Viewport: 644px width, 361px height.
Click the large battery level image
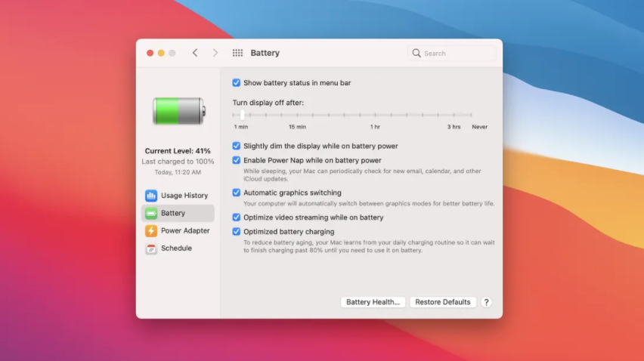pyautogui.click(x=178, y=111)
